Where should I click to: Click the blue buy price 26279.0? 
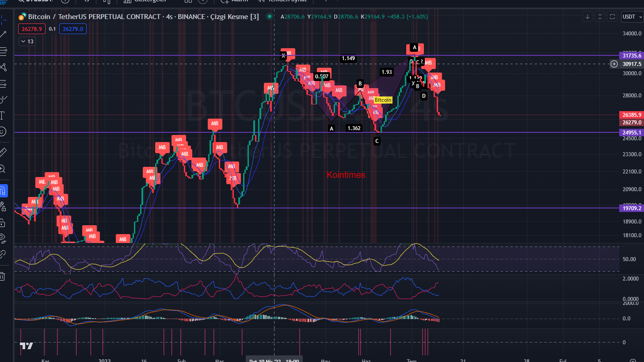point(73,29)
